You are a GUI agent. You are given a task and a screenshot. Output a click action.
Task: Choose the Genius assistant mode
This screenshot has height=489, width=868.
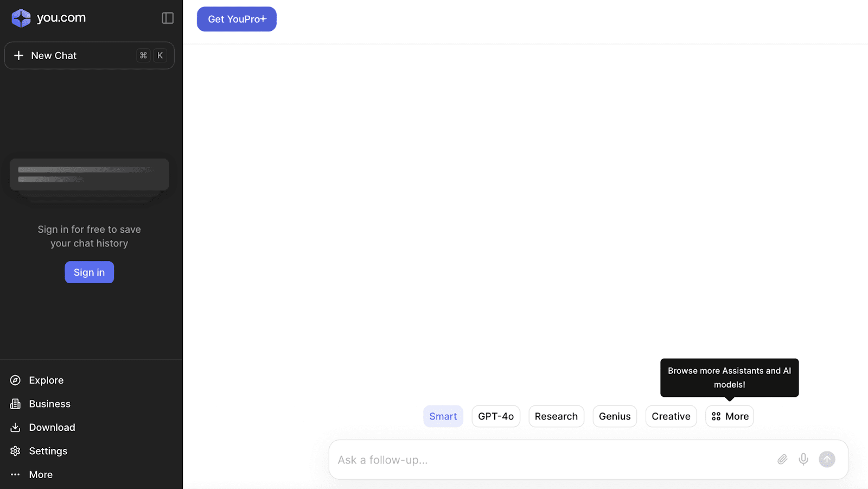click(614, 416)
